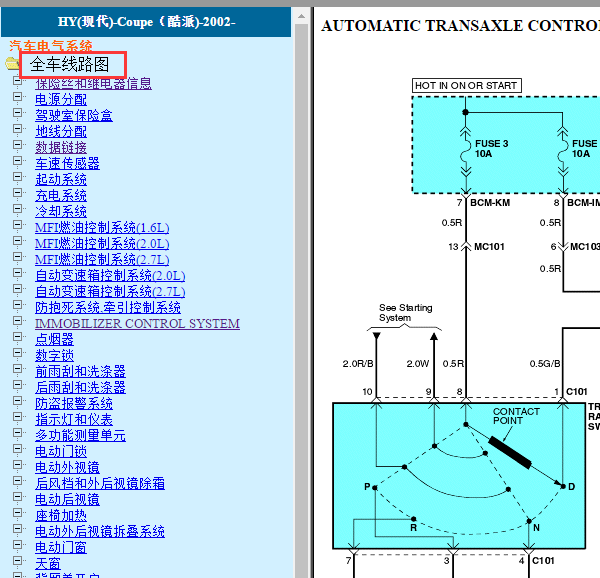The height and width of the screenshot is (578, 600).
Task: Open the 电动后视镜 link
Action: tap(67, 500)
